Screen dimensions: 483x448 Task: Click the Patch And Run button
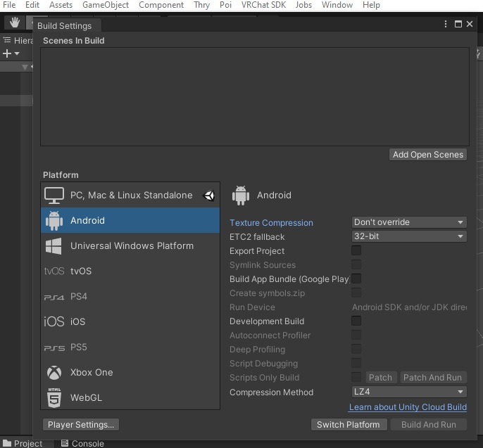[433, 377]
